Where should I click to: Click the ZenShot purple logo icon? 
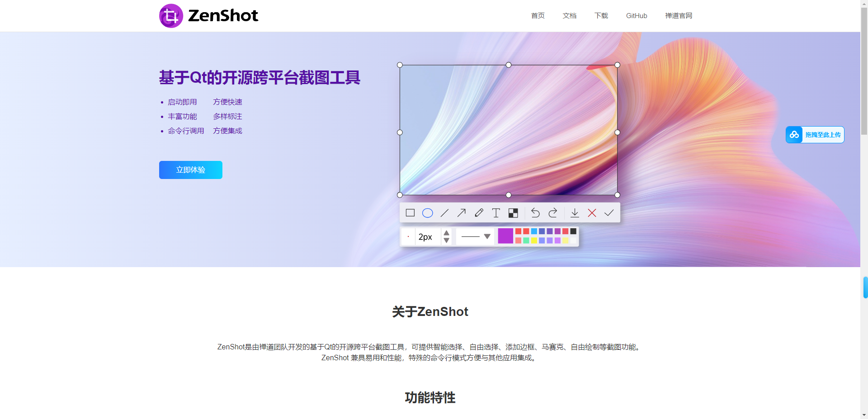tap(171, 16)
